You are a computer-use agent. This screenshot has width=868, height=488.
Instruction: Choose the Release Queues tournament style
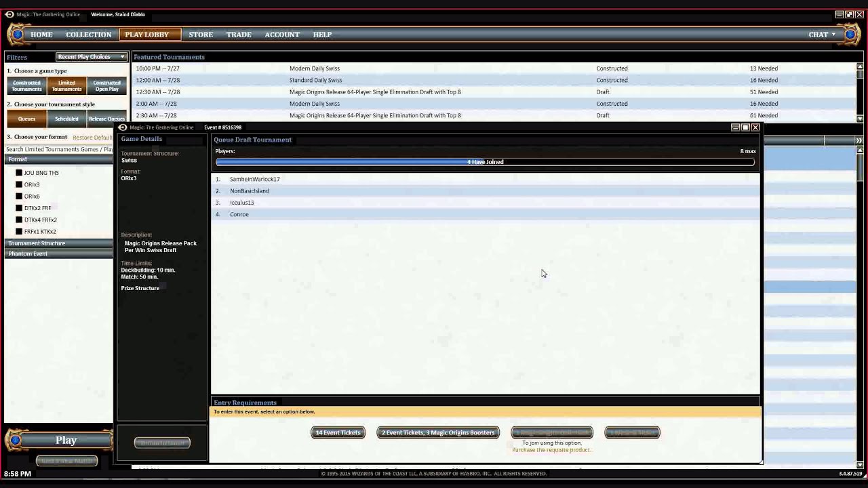106,119
